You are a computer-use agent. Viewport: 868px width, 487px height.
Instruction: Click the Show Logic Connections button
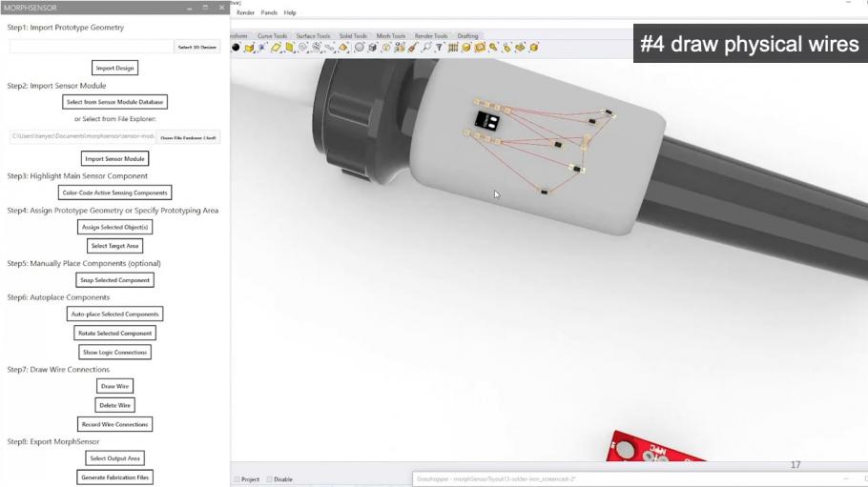click(114, 352)
